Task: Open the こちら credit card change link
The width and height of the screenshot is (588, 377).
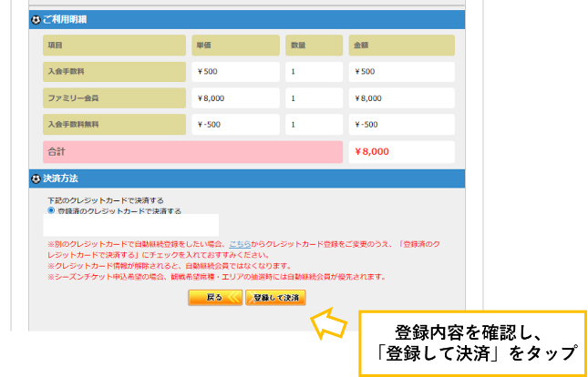Action: [239, 245]
